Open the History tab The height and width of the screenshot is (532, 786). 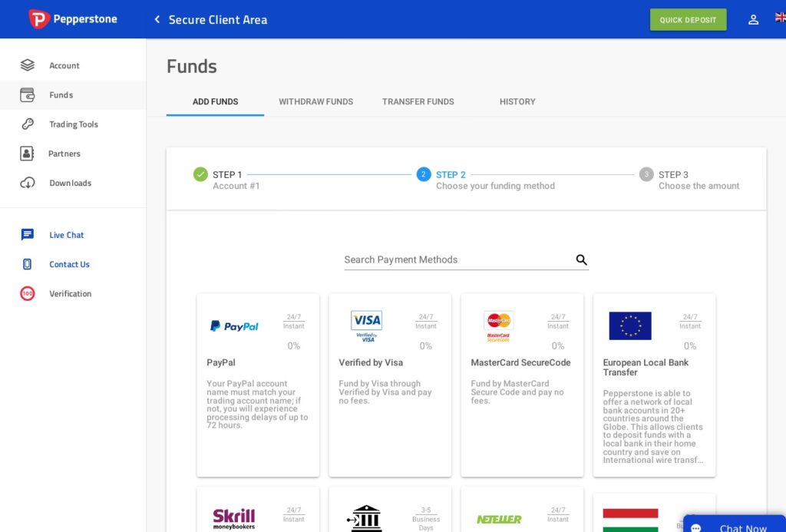click(517, 102)
